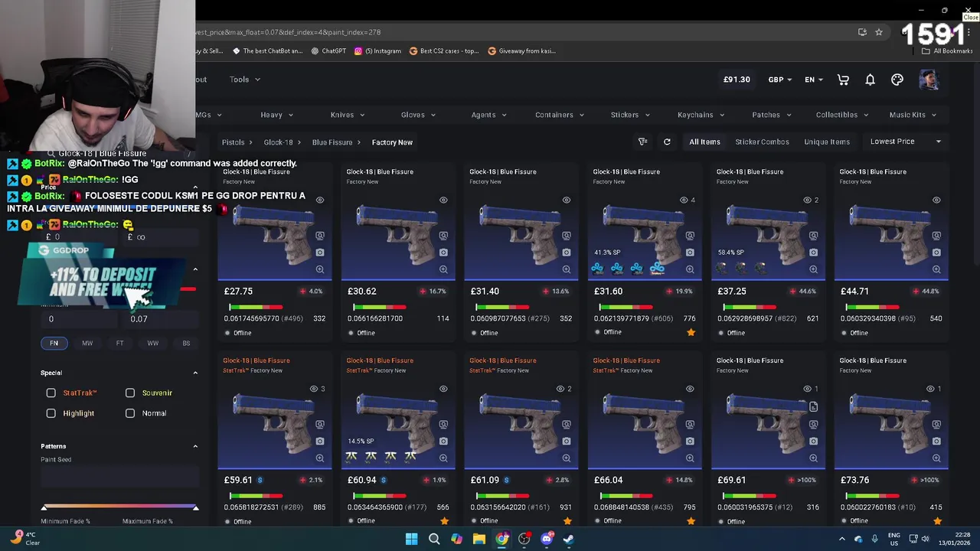The image size is (980, 551).
Task: Click the refresh listings icon
Action: pyautogui.click(x=667, y=142)
